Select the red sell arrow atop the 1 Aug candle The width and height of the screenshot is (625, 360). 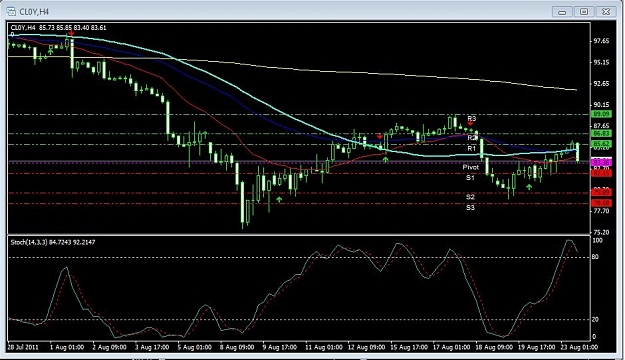pos(71,33)
